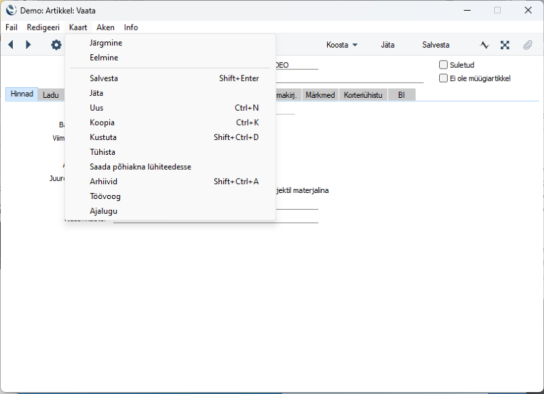Minimize the Artikkel window
This screenshot has width=545, height=394.
point(467,10)
